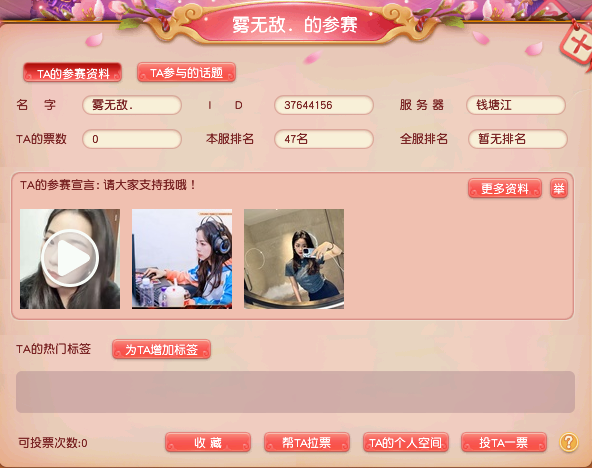The width and height of the screenshot is (592, 468).
Task: Open TA的个人空间
Action: pyautogui.click(x=406, y=442)
